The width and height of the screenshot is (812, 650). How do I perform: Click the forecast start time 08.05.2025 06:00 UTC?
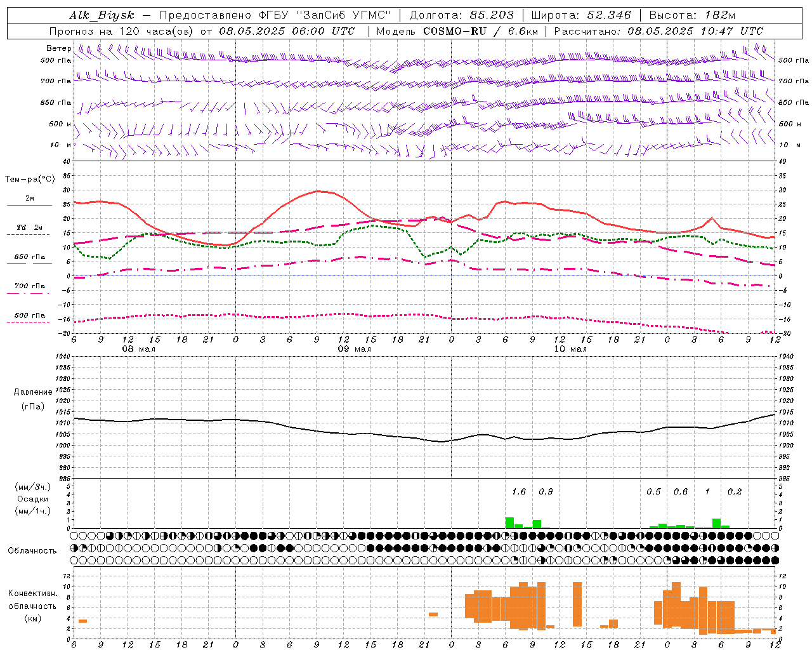(287, 31)
